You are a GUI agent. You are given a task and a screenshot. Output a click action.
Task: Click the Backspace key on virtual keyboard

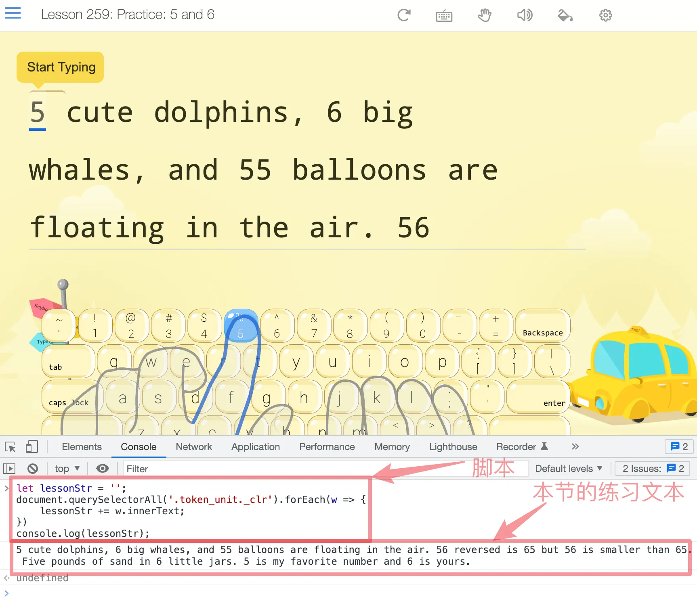pyautogui.click(x=542, y=326)
